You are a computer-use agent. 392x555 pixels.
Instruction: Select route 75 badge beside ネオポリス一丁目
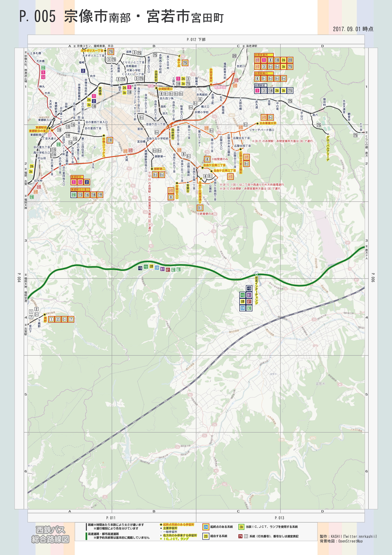pos(111,51)
